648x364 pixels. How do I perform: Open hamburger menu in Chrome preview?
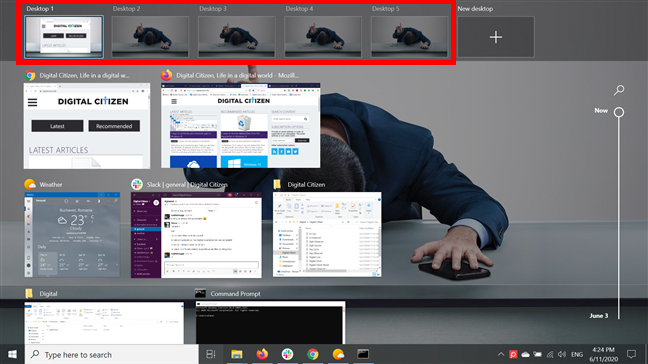click(x=32, y=102)
